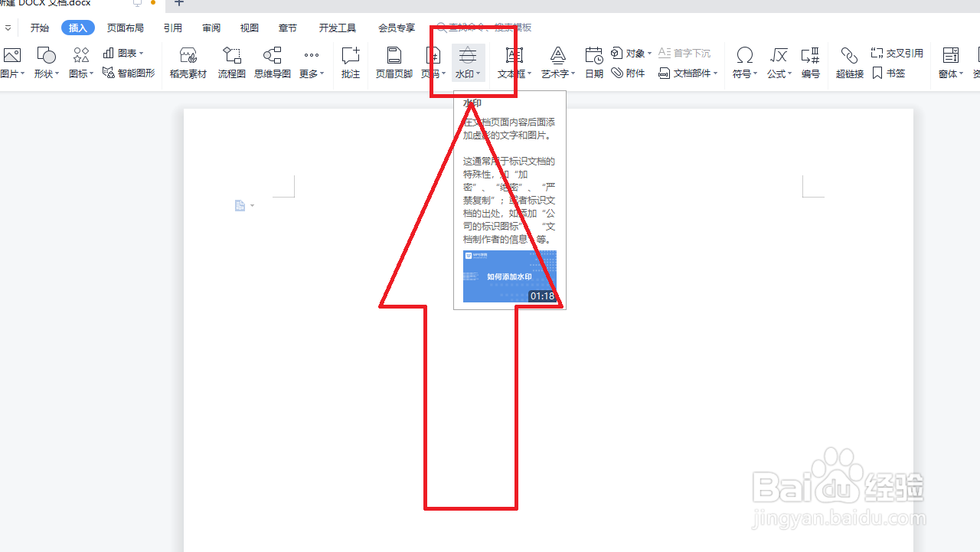This screenshot has height=552, width=980.
Task: Add a new document tab with plus
Action: click(179, 3)
